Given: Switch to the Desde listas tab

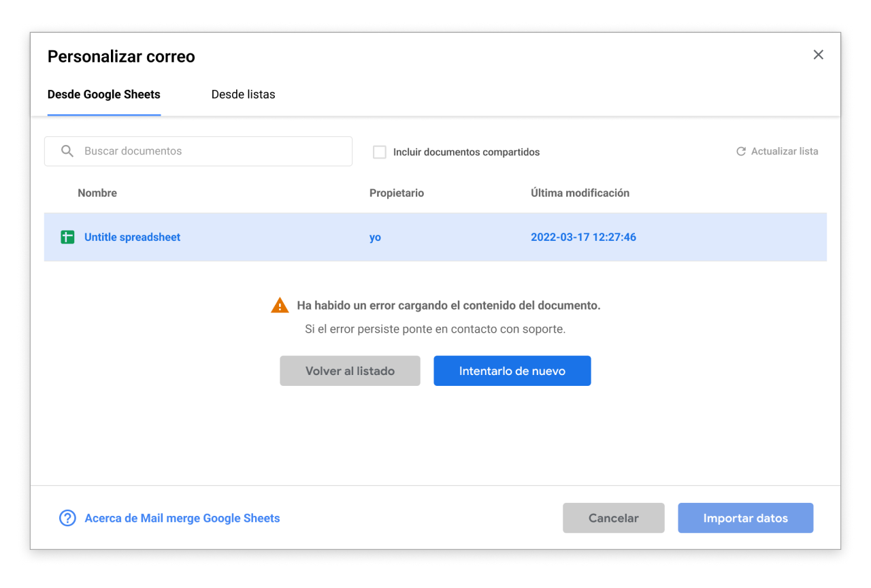Looking at the screenshot, I should 243,95.
